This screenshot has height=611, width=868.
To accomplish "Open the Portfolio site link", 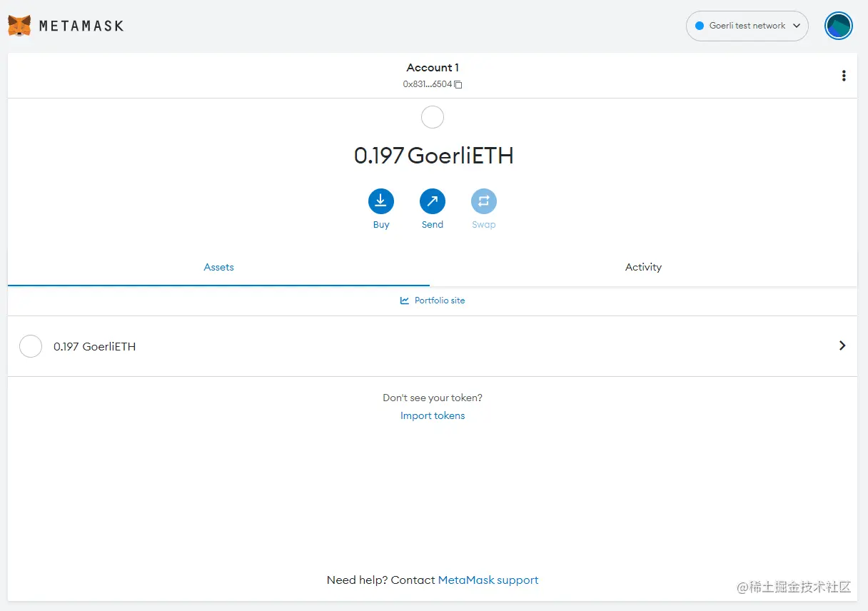I will coord(433,301).
